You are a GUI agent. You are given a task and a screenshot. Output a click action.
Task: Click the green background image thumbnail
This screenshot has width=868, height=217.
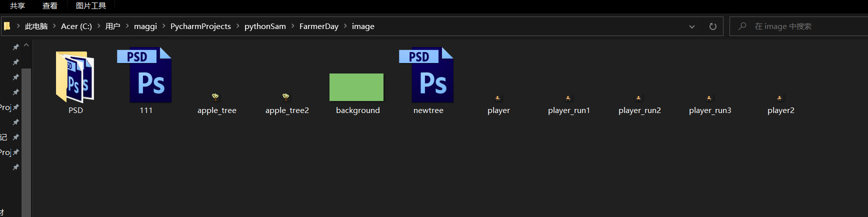(356, 87)
